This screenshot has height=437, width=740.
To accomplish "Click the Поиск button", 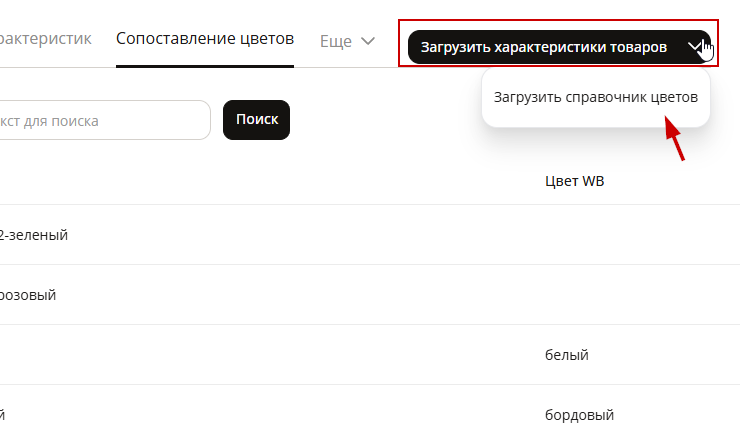I will coord(257,120).
